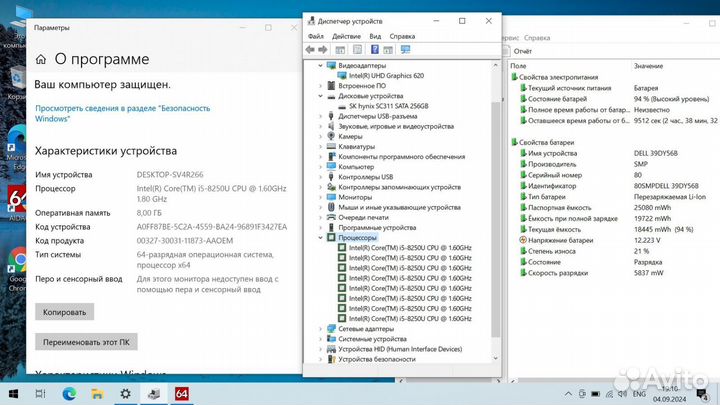The height and width of the screenshot is (405, 720).
Task: Open the Windows Start menu
Action: 13,394
